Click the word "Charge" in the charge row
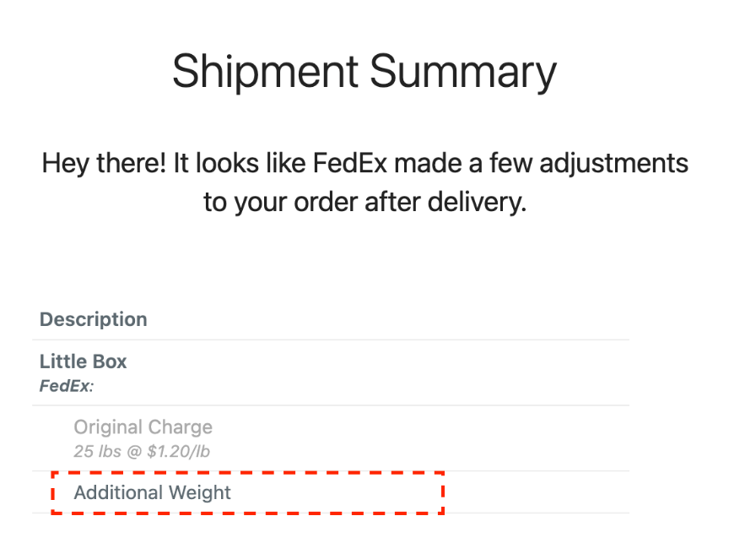Viewport: 756px width, 554px height. click(181, 427)
